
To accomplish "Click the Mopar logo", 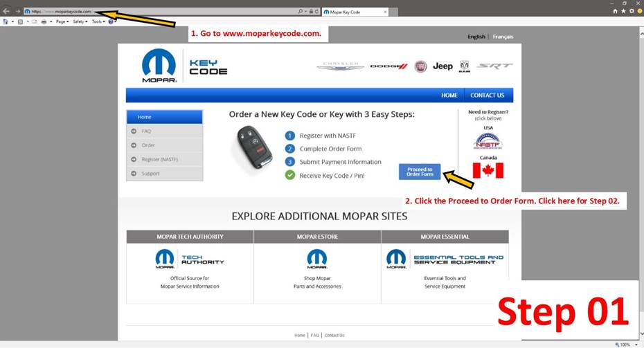I will [159, 66].
